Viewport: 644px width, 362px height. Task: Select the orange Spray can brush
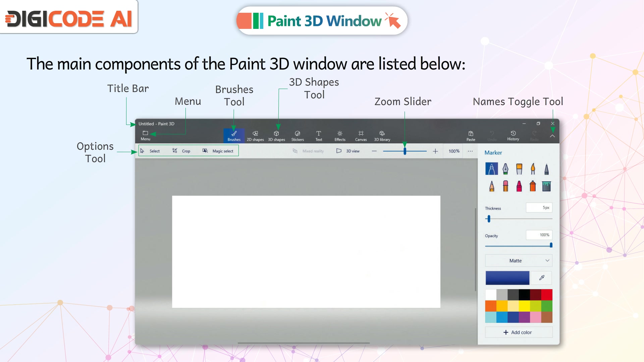(x=533, y=186)
